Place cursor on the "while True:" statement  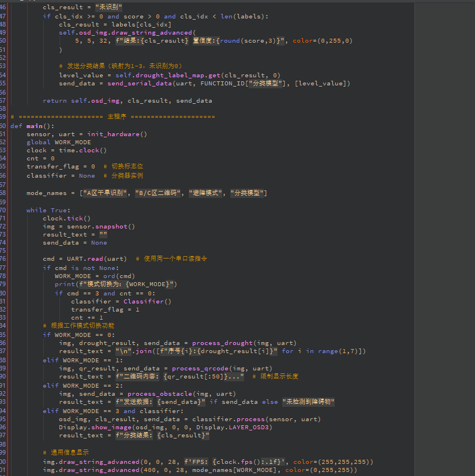tap(48, 210)
